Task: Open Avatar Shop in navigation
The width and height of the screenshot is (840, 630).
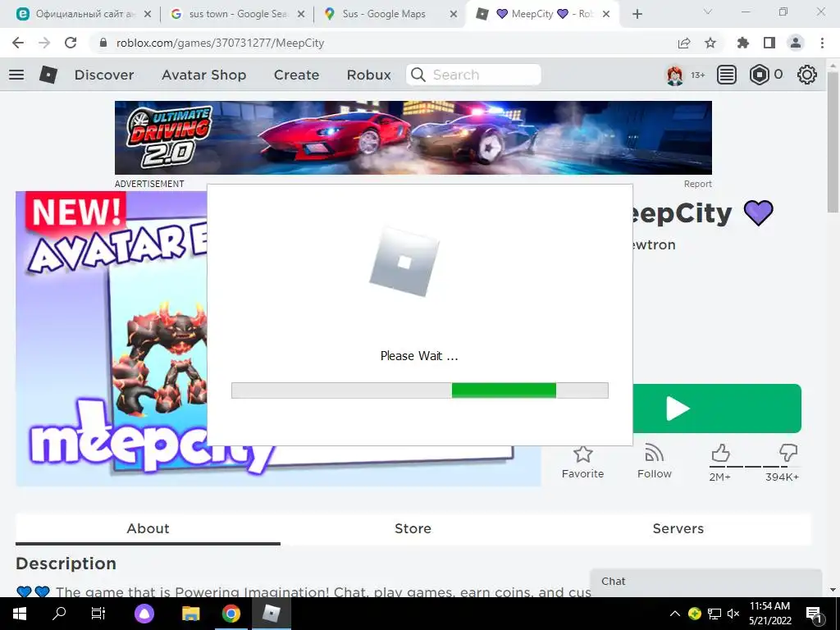Action: coord(204,75)
